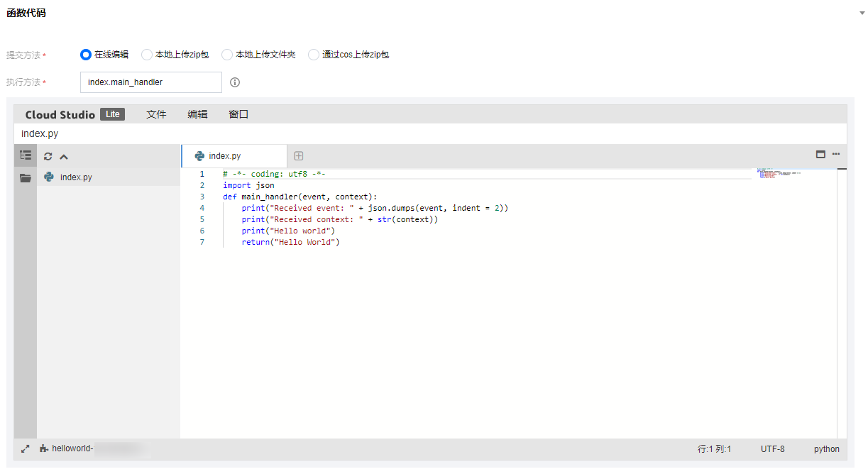Viewport: 868px width, 474px height.
Task: Select the 本地上传文件夹 radio option
Action: click(227, 55)
